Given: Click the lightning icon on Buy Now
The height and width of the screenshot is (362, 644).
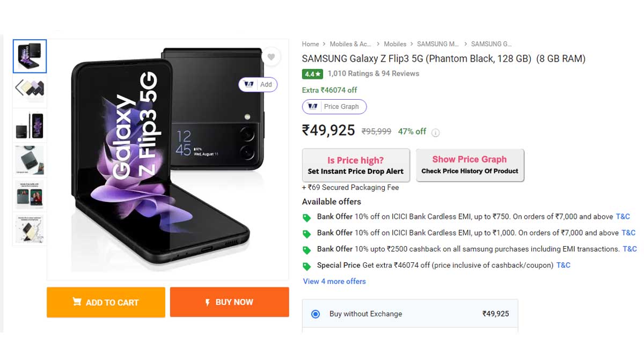Looking at the screenshot, I should coord(208,302).
